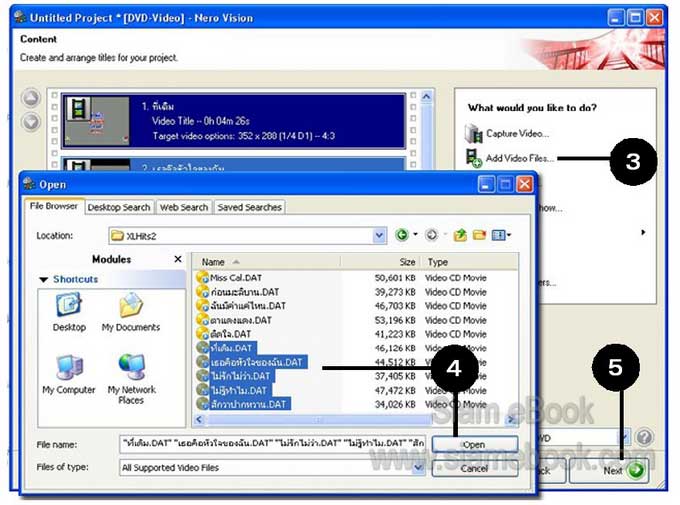Select the file สักวาปากหวาน.DAT
680x505 pixels.
pos(248,404)
